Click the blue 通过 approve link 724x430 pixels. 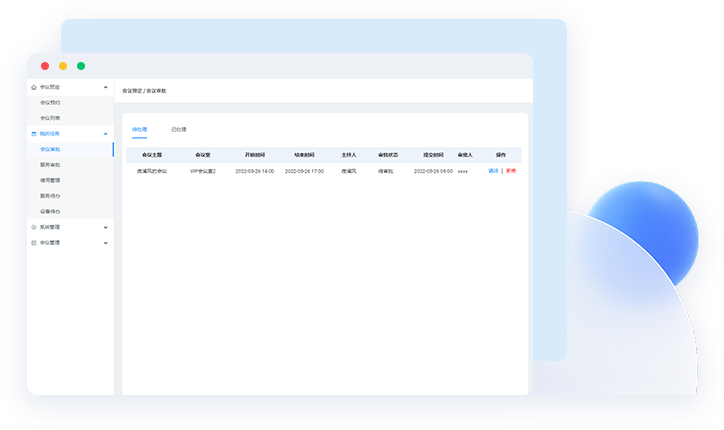tap(493, 171)
